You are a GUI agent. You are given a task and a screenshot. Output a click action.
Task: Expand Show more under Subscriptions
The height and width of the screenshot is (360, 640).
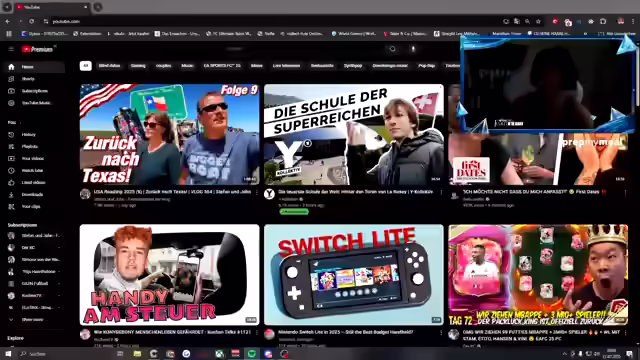coord(32,320)
